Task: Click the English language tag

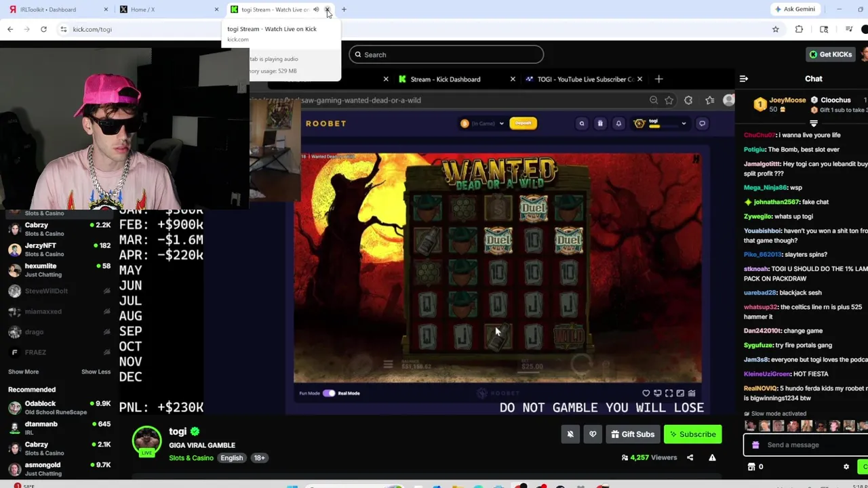Action: coord(231,458)
